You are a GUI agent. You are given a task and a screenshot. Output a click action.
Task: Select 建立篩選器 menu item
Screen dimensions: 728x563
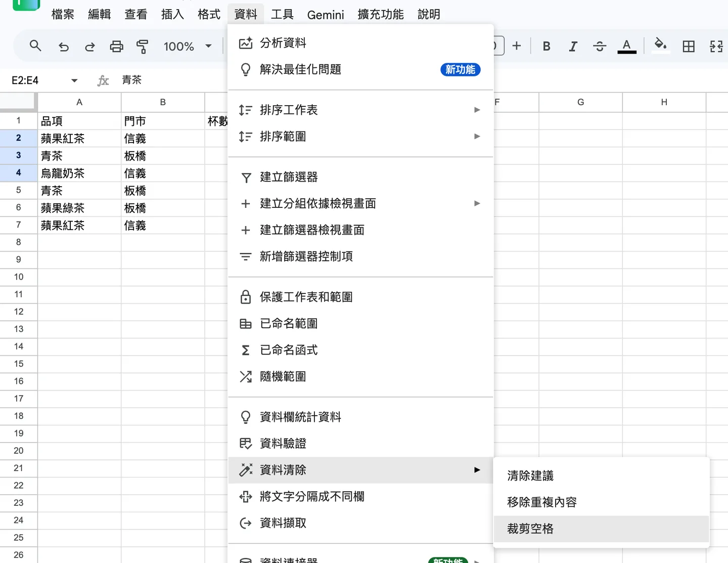[360, 177]
